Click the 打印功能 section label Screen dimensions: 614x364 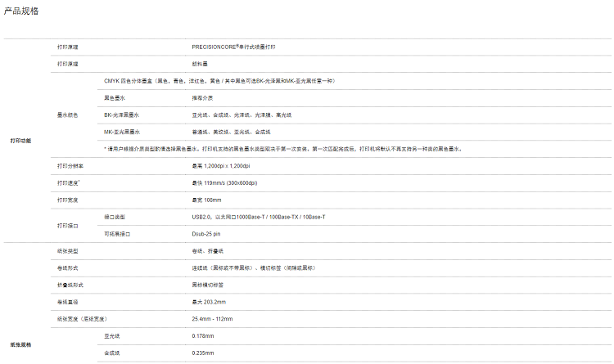(x=20, y=141)
